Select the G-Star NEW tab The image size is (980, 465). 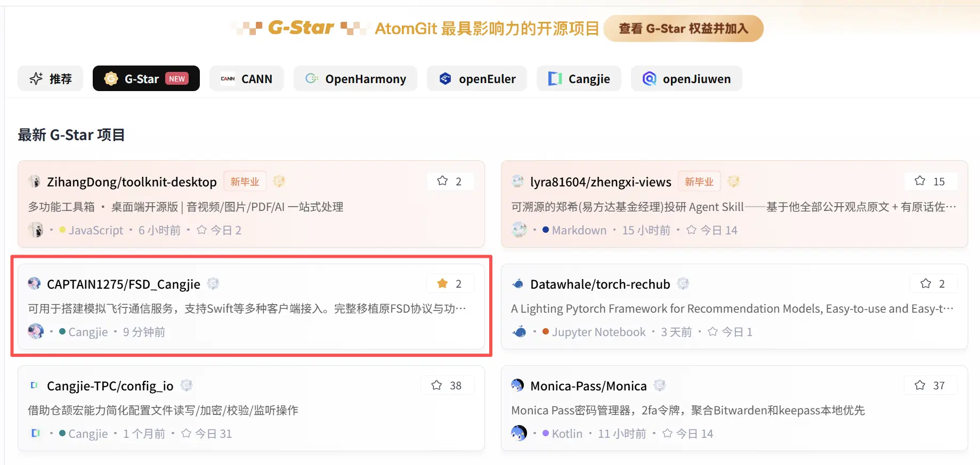[x=146, y=79]
